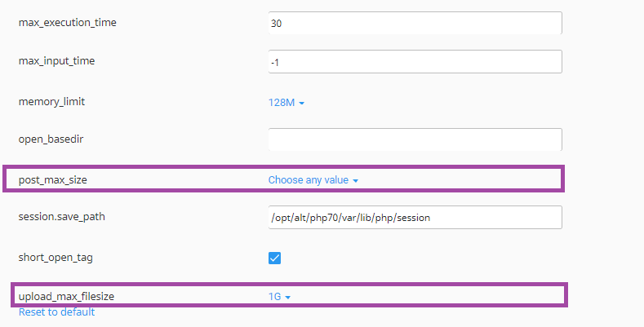
Task: Click the session.save_path input field
Action: pos(415,218)
